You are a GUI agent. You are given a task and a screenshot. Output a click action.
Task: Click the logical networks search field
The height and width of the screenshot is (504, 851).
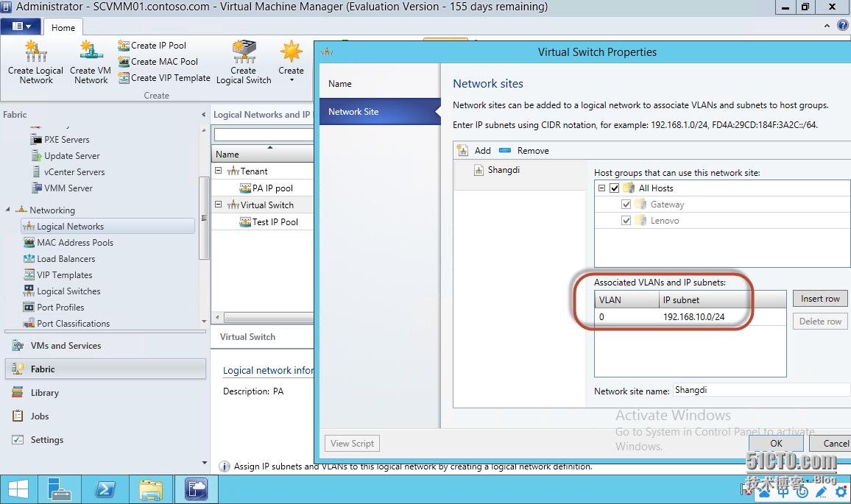[264, 134]
